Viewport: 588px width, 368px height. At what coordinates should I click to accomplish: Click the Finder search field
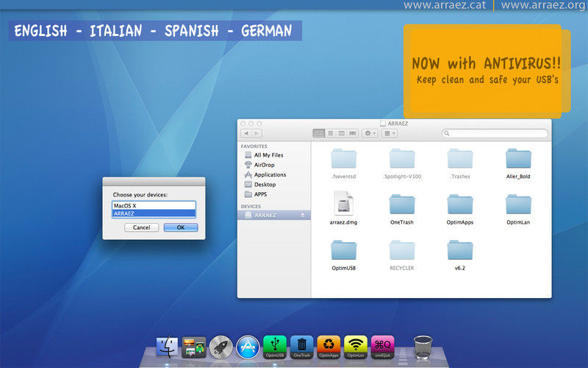[495, 133]
